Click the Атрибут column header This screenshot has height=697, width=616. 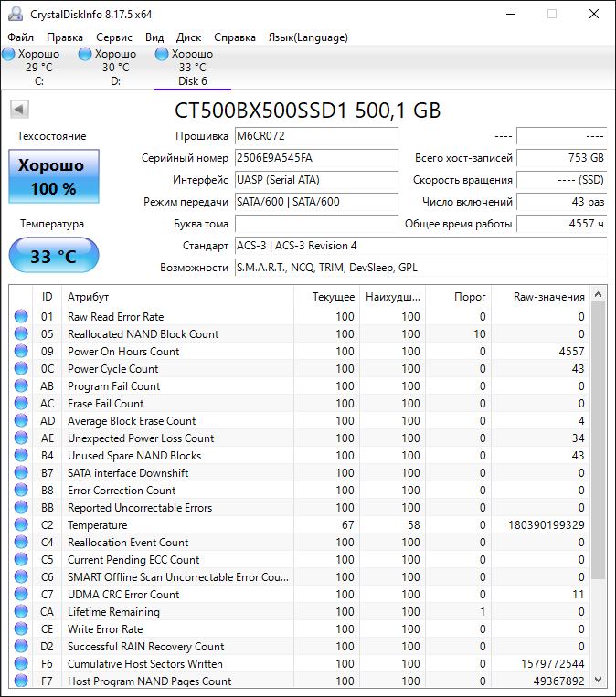tap(177, 297)
